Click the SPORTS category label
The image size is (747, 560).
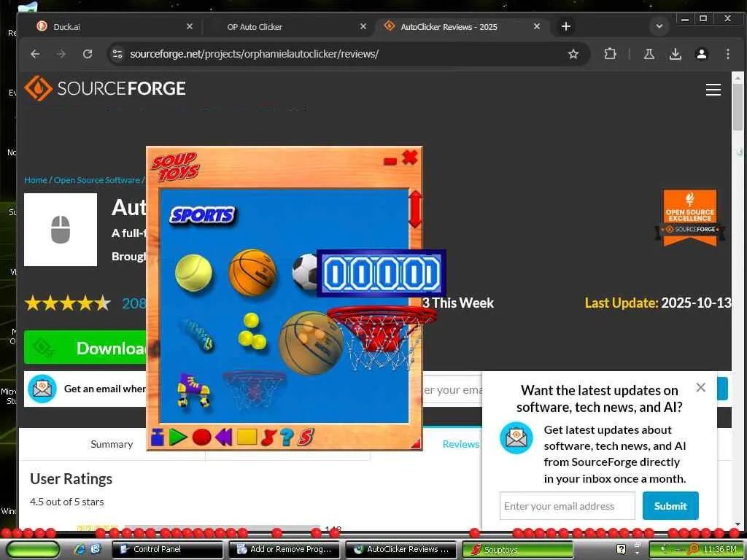click(203, 215)
